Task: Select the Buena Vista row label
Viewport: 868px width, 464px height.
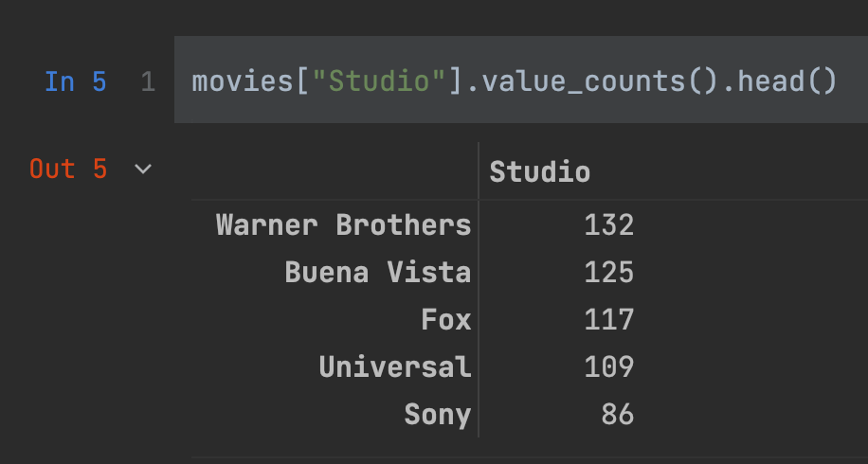Action: pos(377,273)
